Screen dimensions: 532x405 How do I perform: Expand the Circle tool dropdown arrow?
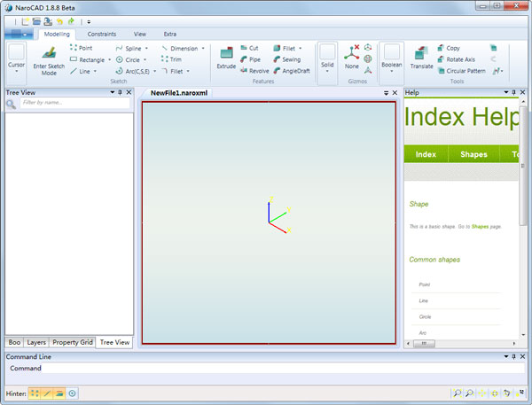145,59
